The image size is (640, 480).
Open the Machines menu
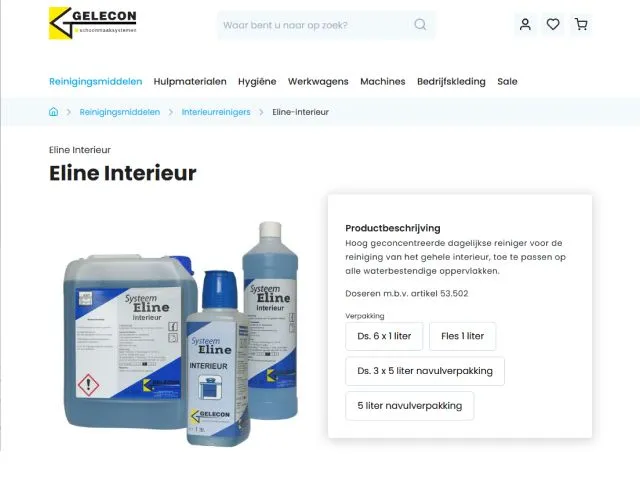(383, 82)
